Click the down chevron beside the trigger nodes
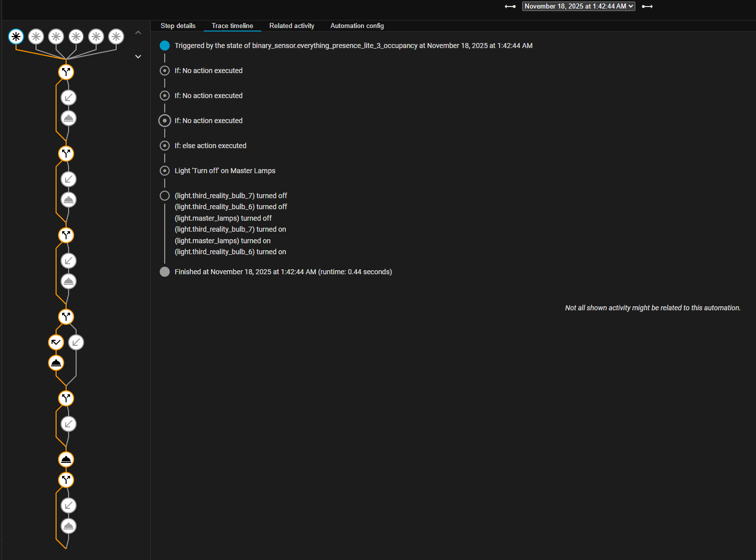 pos(138,57)
